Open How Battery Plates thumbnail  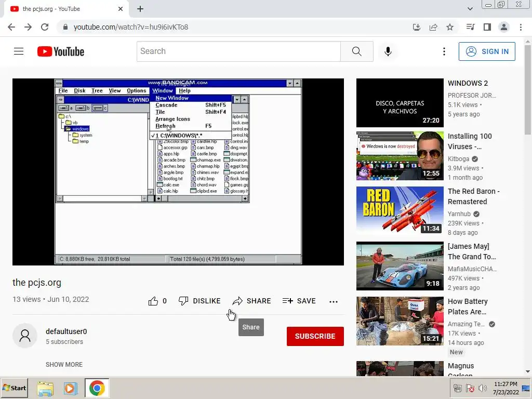[400, 321]
